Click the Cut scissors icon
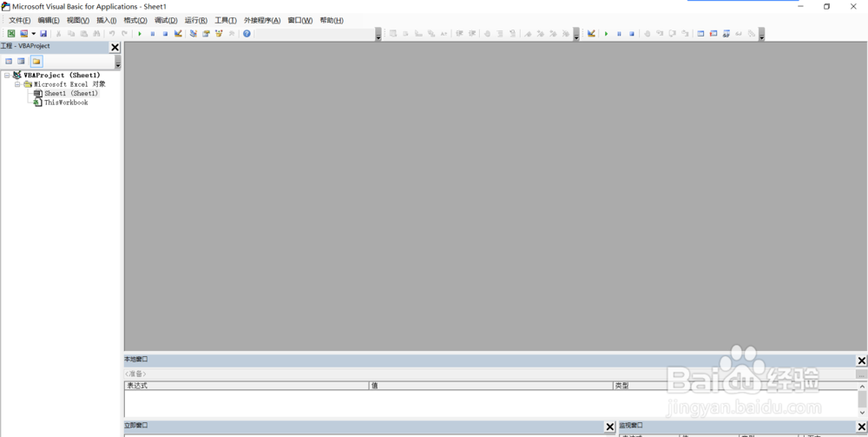868x437 pixels. click(x=58, y=34)
